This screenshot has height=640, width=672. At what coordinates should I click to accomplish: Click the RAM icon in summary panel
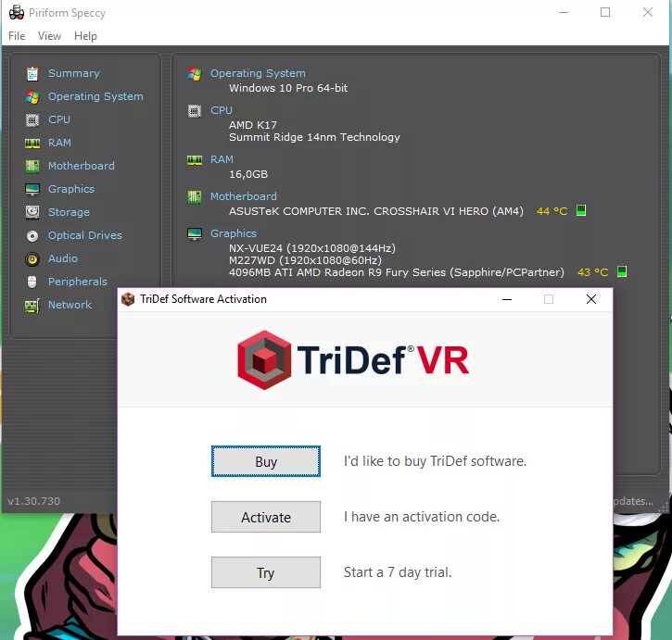click(195, 160)
